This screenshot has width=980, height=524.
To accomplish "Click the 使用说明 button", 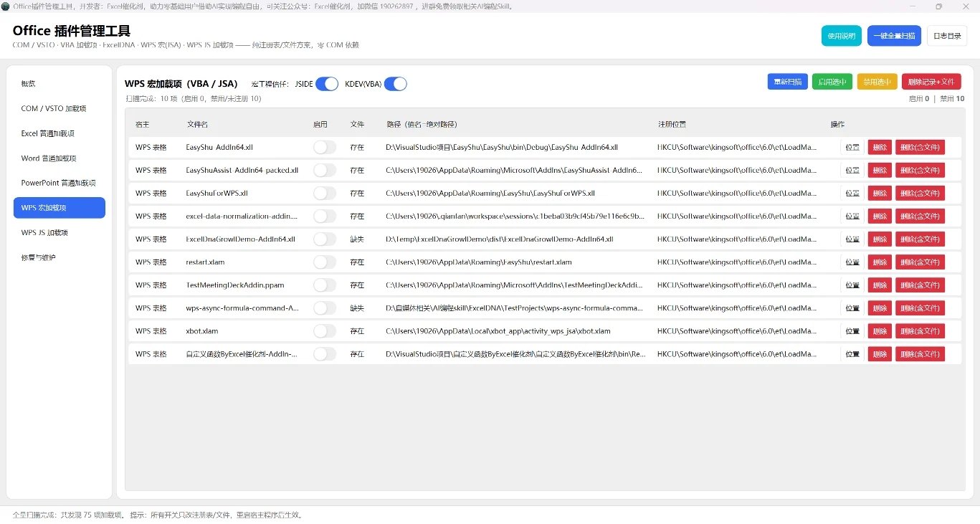I will coord(842,36).
